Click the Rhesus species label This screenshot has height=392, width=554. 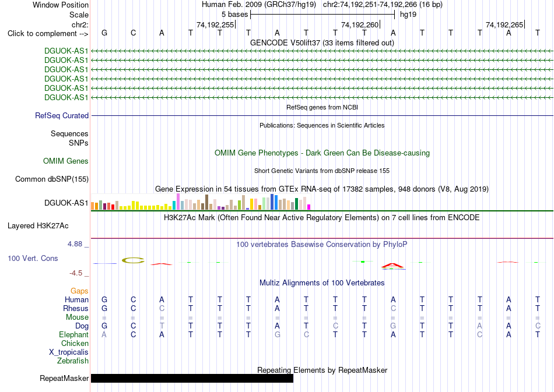(x=76, y=308)
